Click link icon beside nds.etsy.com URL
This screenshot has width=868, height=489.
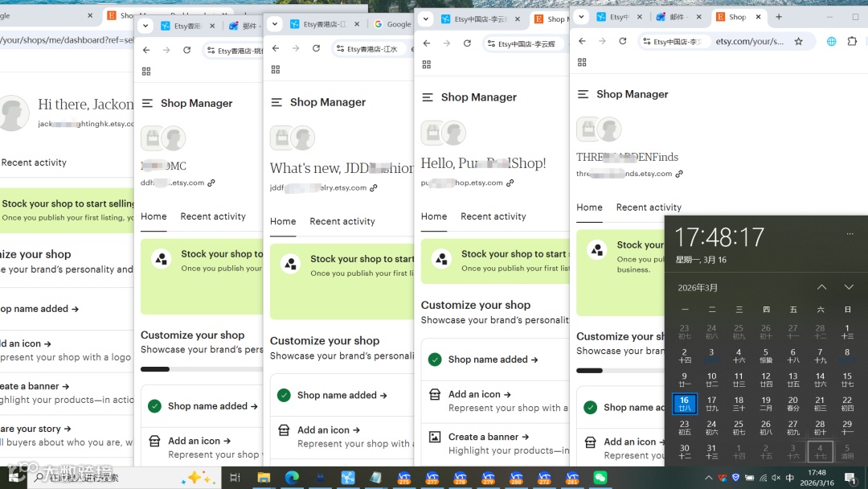[679, 174]
